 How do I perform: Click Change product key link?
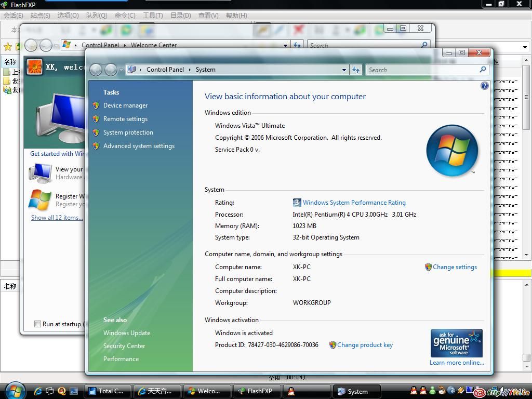(365, 345)
